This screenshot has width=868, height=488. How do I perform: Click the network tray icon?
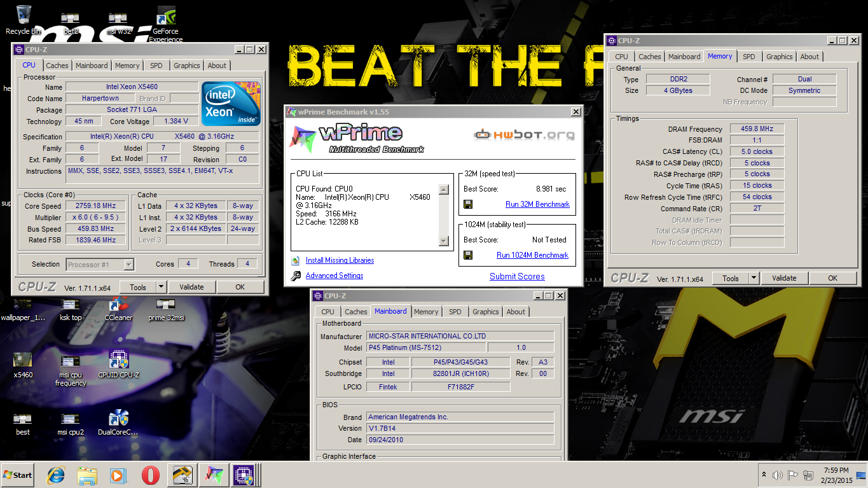click(808, 475)
